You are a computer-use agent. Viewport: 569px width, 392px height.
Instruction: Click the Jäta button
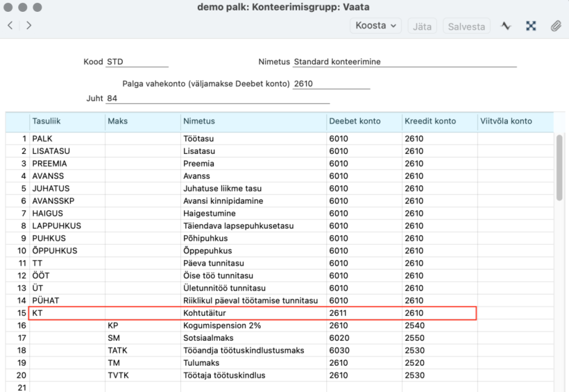(x=422, y=26)
